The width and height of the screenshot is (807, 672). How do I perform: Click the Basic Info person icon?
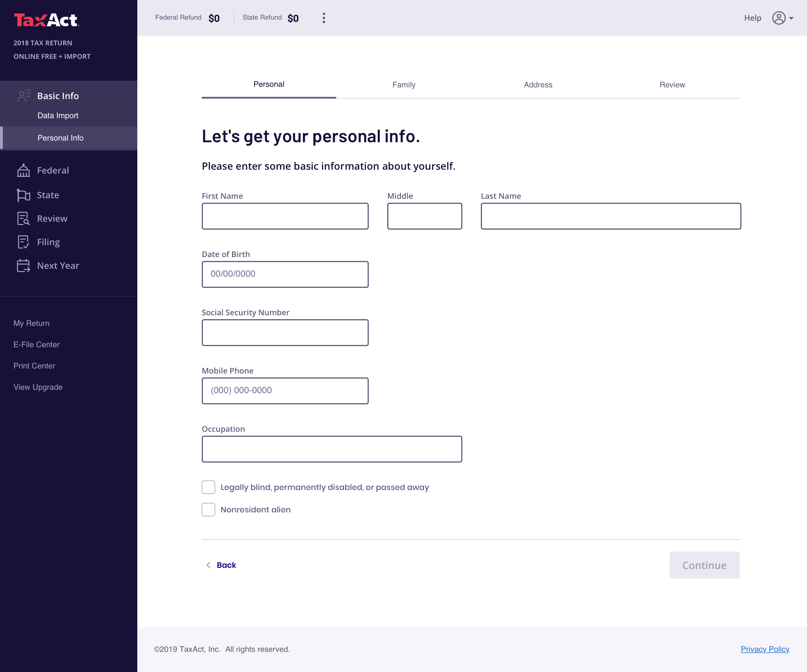click(24, 96)
